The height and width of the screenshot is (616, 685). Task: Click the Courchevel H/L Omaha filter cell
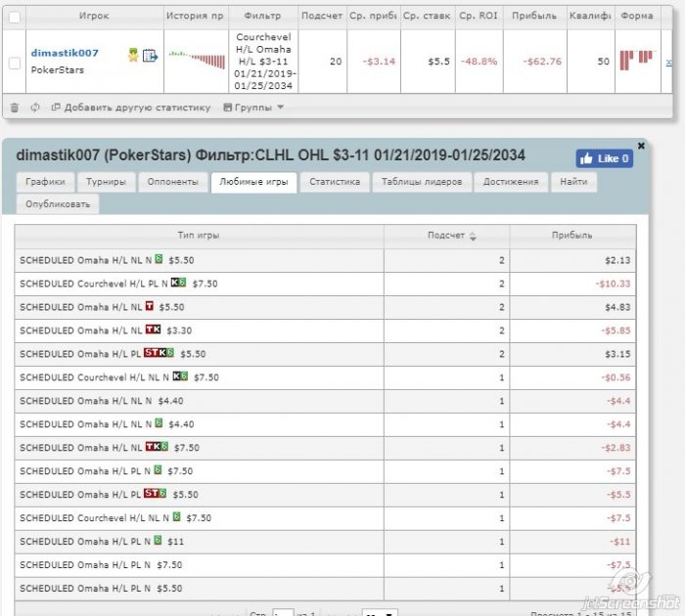coord(263,62)
